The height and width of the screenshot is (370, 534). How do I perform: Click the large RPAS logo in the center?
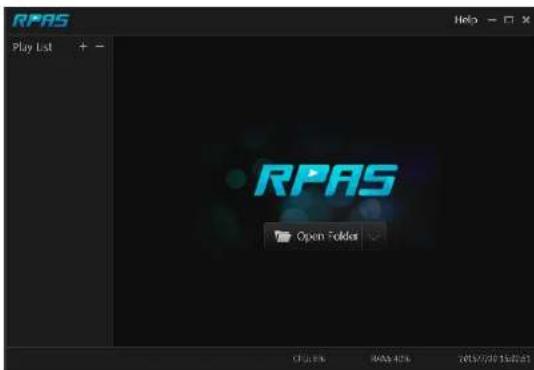[326, 180]
